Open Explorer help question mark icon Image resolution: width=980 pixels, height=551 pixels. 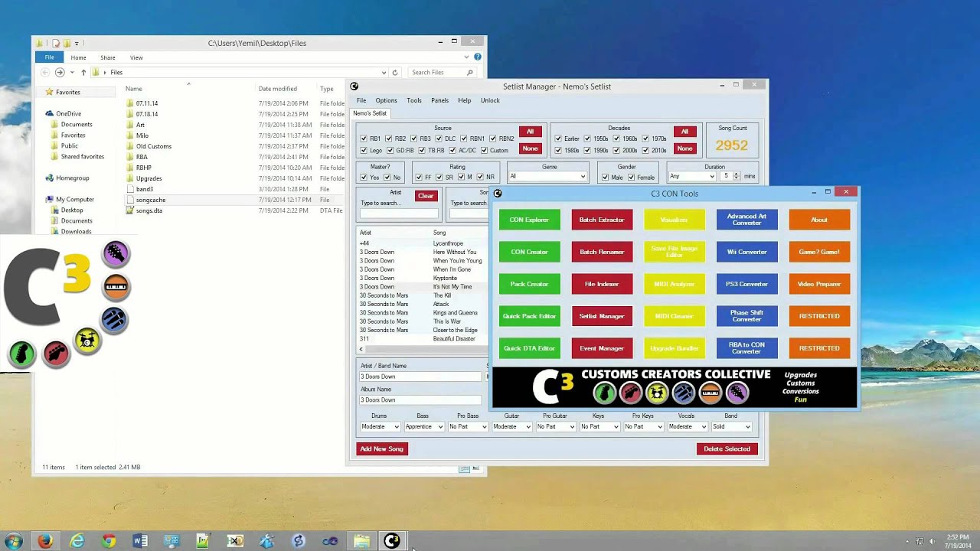[478, 57]
